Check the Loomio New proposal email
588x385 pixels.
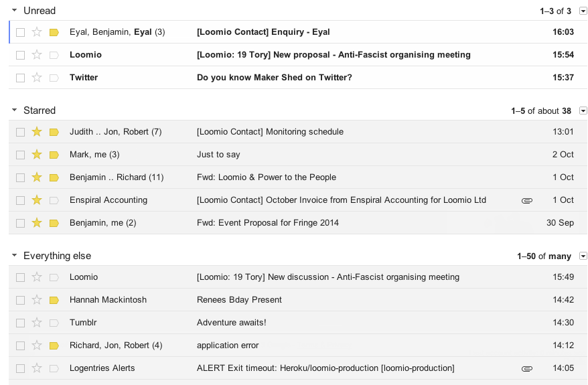pos(21,55)
